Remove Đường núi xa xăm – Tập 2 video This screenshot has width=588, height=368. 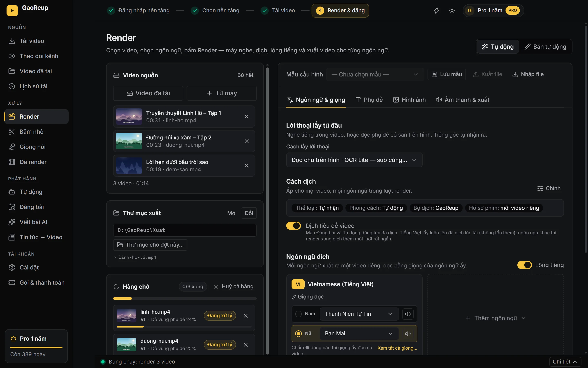pos(246,141)
